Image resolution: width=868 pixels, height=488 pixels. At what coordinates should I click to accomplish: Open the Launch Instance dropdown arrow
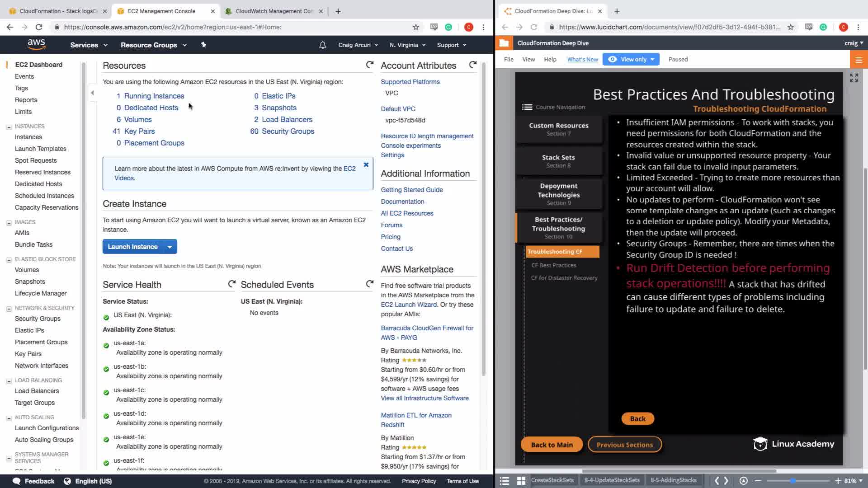pyautogui.click(x=170, y=247)
